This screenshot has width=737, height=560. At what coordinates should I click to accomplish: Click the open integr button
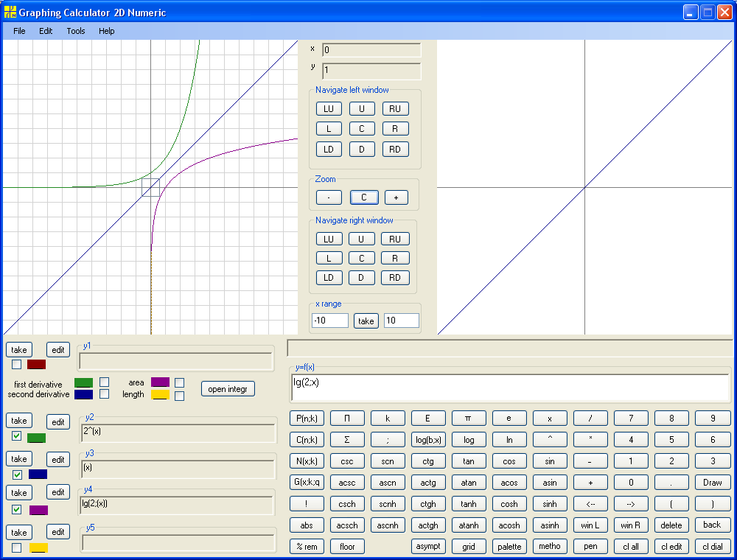click(228, 389)
